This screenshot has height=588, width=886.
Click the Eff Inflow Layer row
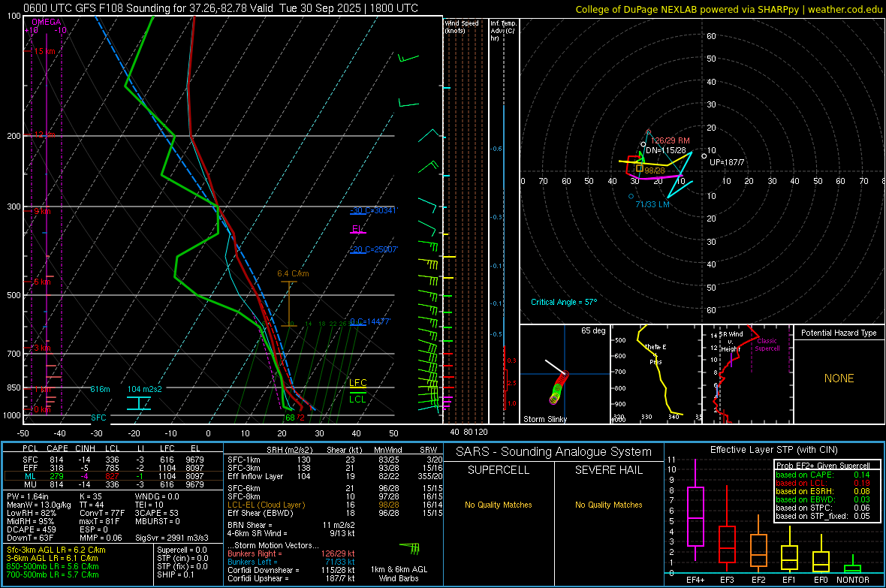coord(336,476)
